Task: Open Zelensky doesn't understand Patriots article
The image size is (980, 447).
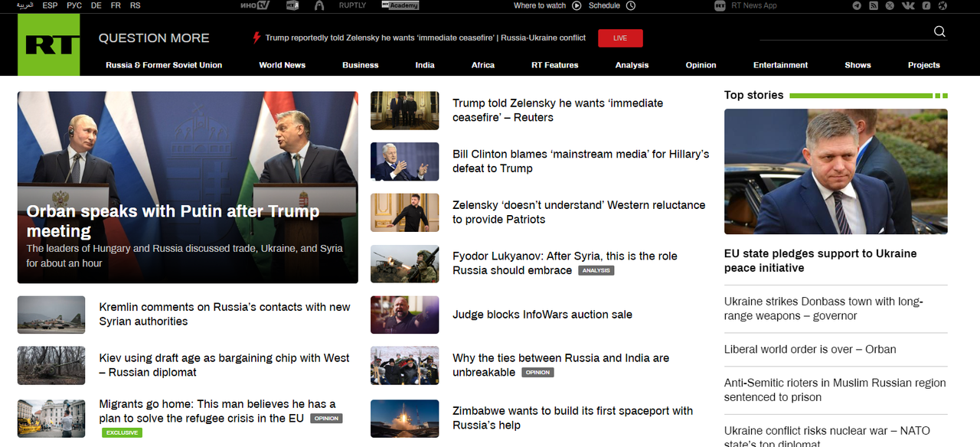Action: 579,212
